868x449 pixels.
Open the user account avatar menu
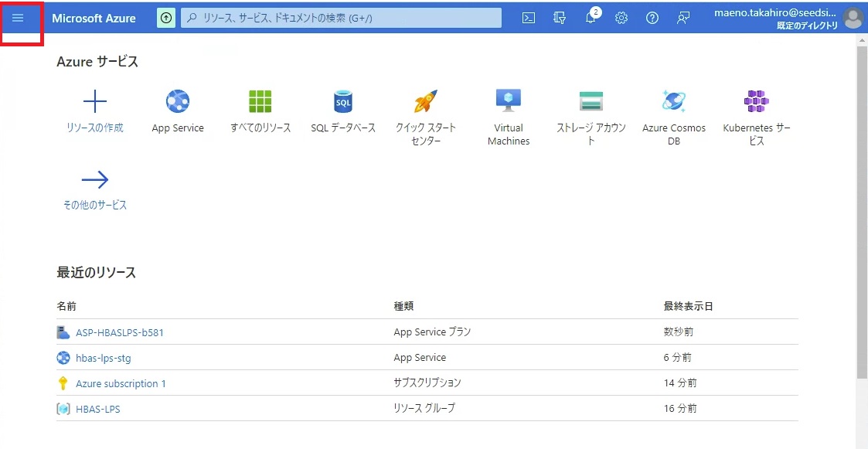tap(853, 18)
